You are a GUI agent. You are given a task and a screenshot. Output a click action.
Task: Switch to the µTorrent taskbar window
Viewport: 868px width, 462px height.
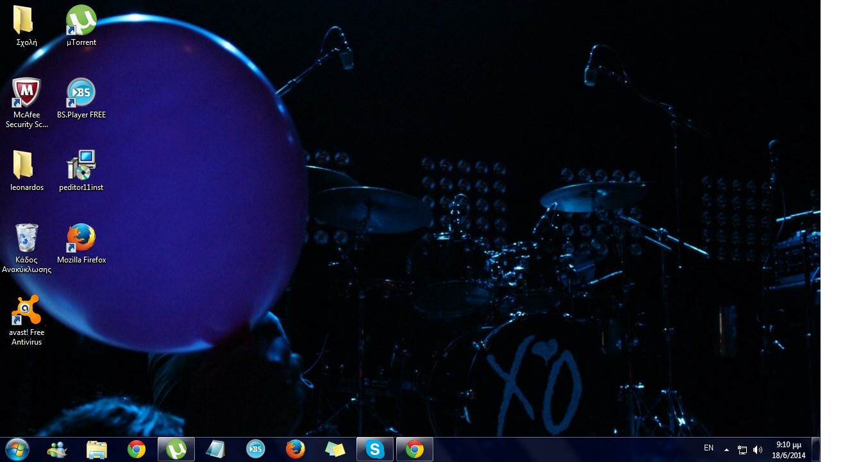point(176,450)
